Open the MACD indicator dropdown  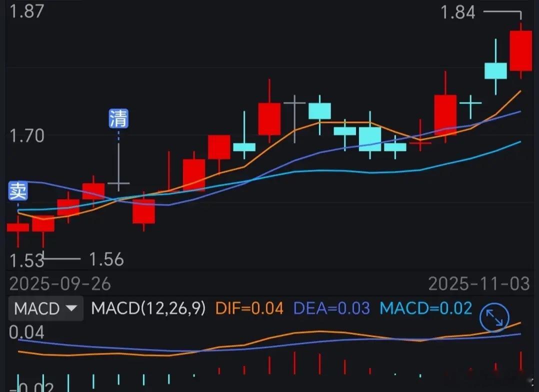click(45, 308)
